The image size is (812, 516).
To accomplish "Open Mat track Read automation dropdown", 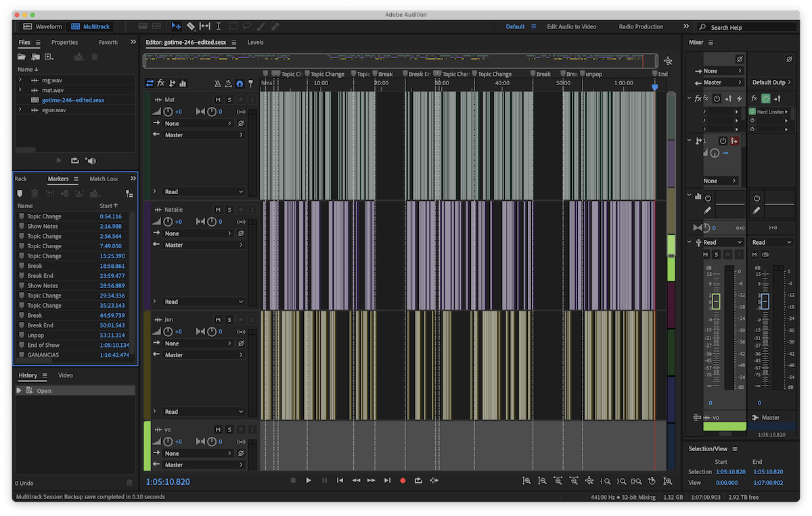I will 204,191.
